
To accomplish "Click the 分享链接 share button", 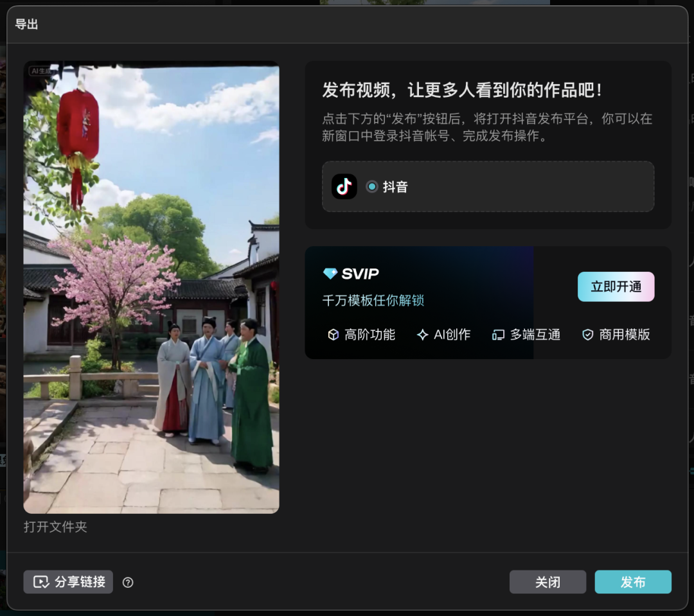I will (67, 582).
